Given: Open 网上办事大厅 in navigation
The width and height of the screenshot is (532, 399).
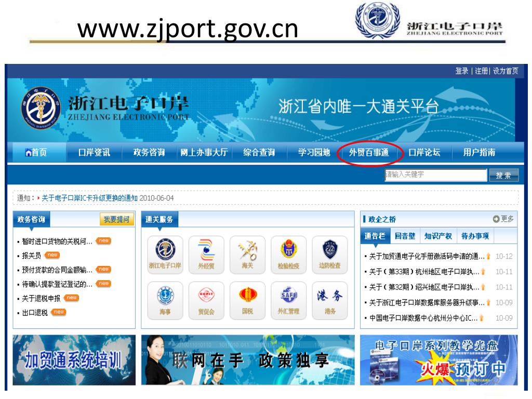Looking at the screenshot, I should click(x=204, y=152).
